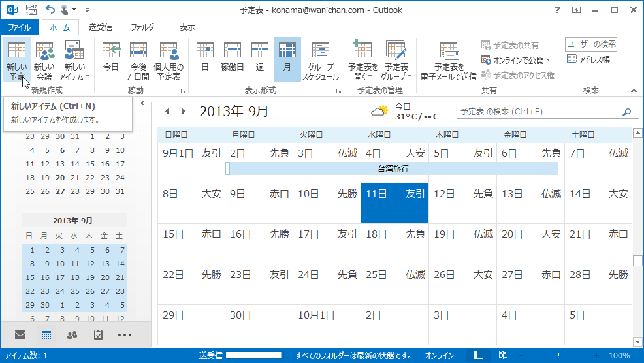The image size is (644, 363).
Task: Select the 11日 友引 calendar cell
Action: click(x=394, y=203)
